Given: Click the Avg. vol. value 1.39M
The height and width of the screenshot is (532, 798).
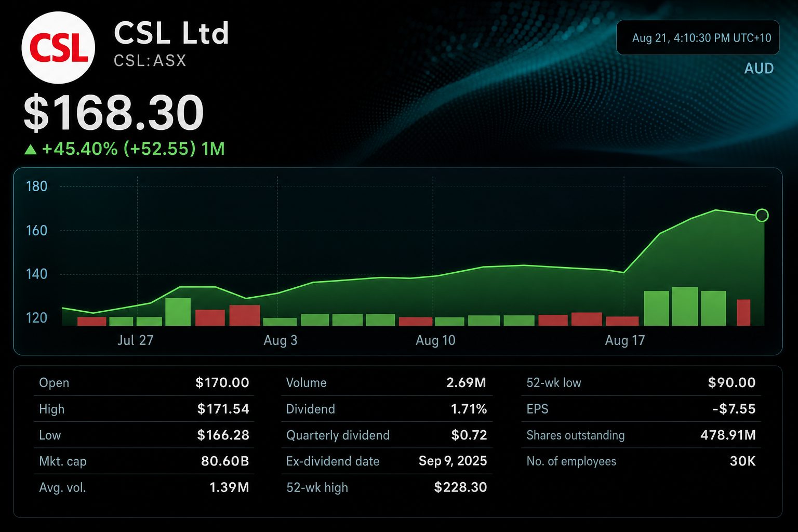Looking at the screenshot, I should tap(229, 487).
